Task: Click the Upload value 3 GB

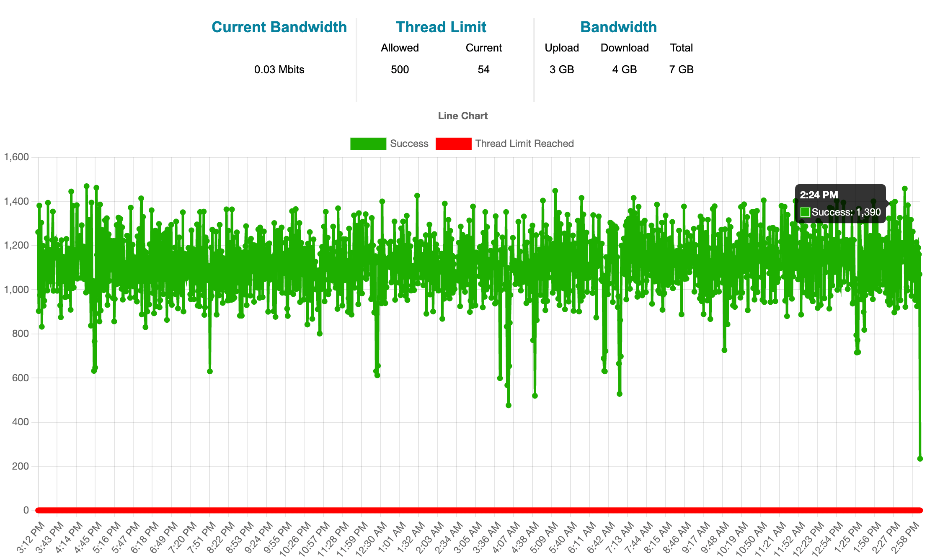Action: pos(561,69)
